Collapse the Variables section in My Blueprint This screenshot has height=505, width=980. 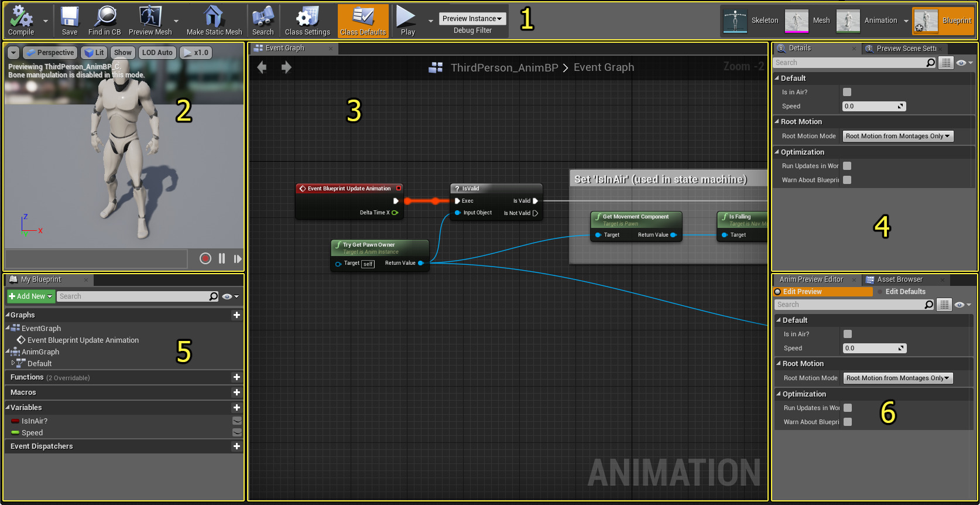click(8, 408)
